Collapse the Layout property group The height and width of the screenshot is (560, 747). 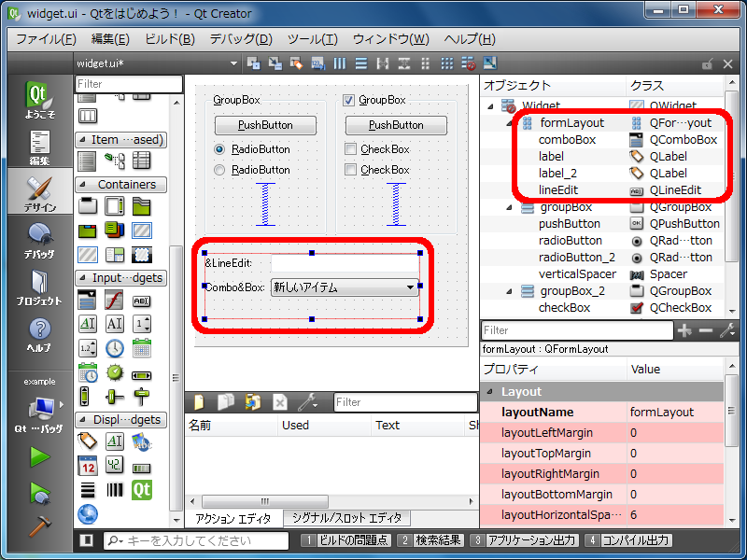pyautogui.click(x=488, y=392)
